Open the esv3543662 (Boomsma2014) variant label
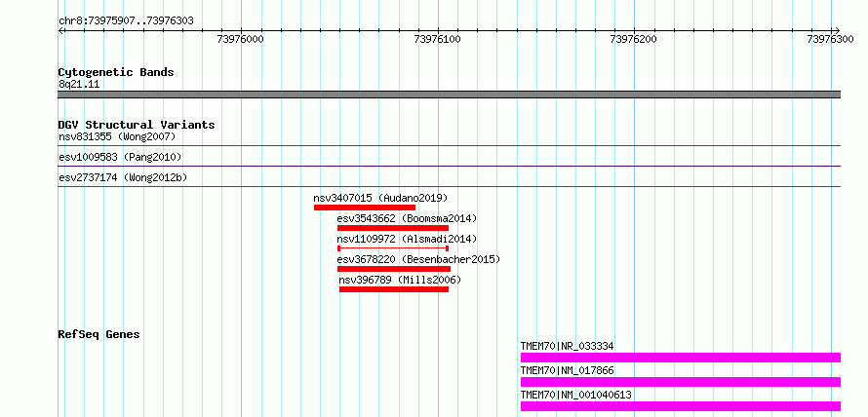Image resolution: width=868 pixels, height=417 pixels. pyautogui.click(x=407, y=218)
